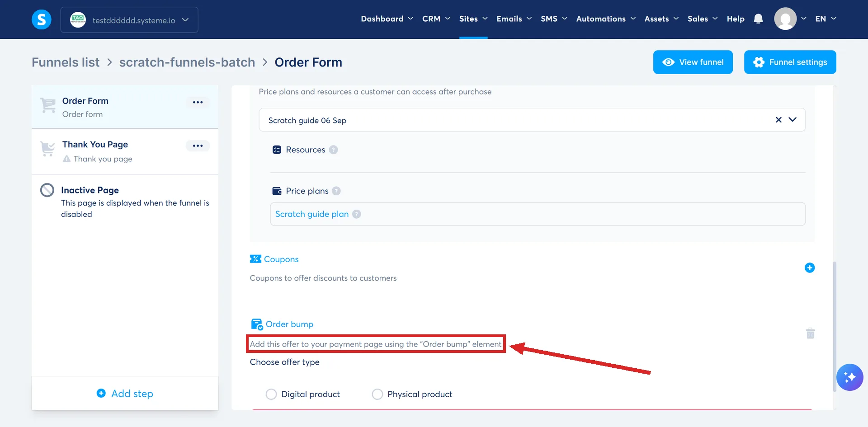Open the SMS menu
The image size is (868, 427).
click(554, 19)
